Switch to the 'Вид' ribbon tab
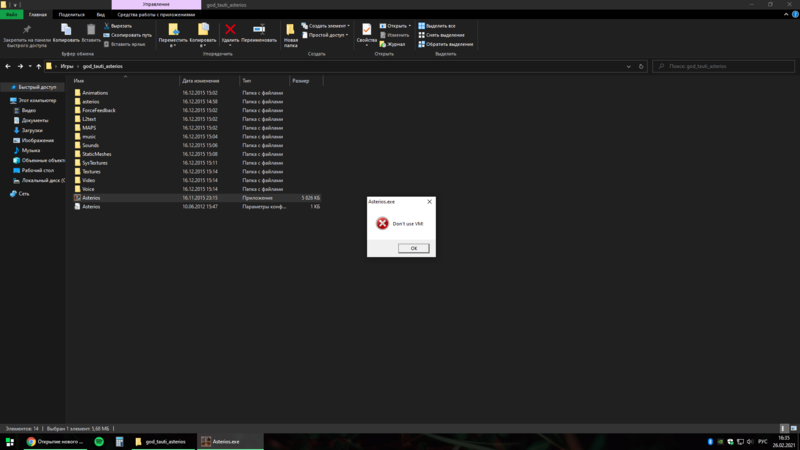The image size is (800, 450). [100, 15]
